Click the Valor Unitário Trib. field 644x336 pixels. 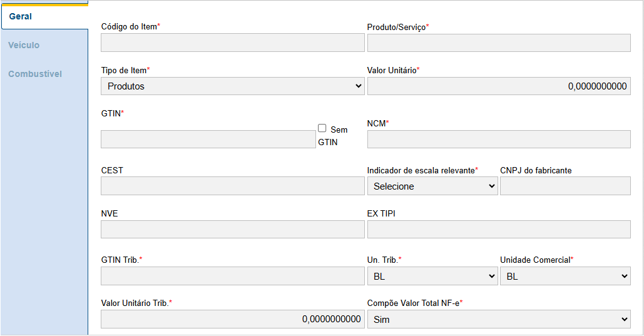[x=232, y=319]
